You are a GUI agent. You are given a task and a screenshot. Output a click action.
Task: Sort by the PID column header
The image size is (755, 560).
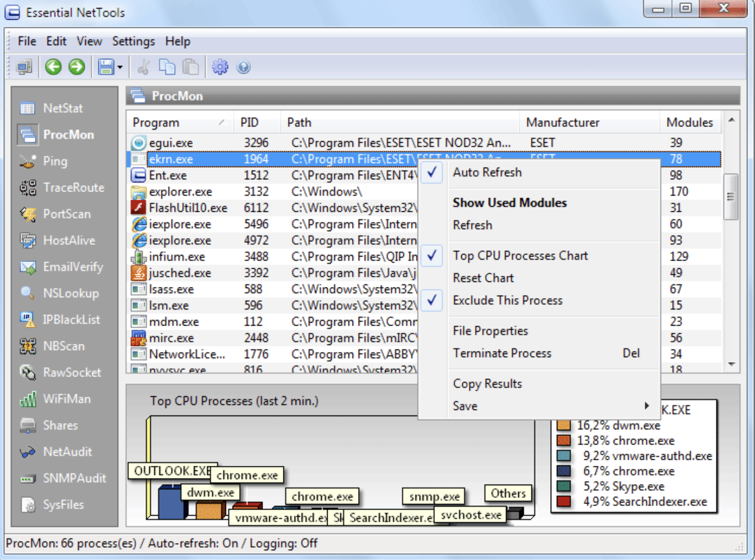(x=257, y=123)
